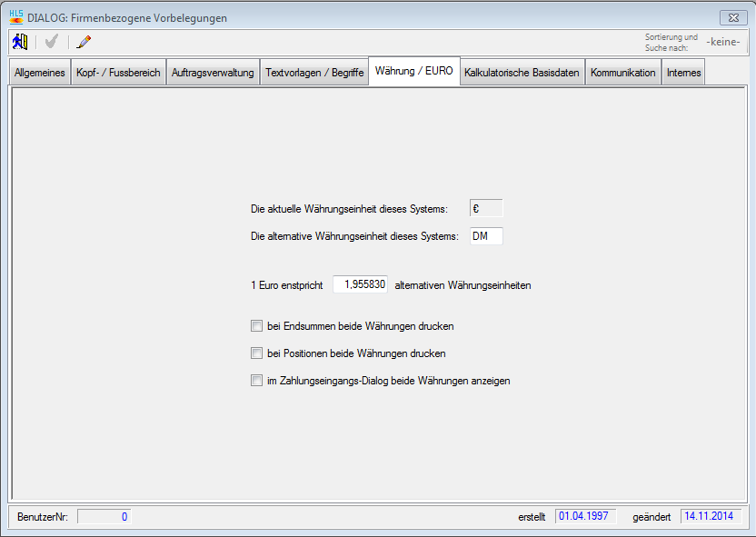Click the geändert date field 14.11.2014
The image size is (756, 537).
click(x=711, y=517)
